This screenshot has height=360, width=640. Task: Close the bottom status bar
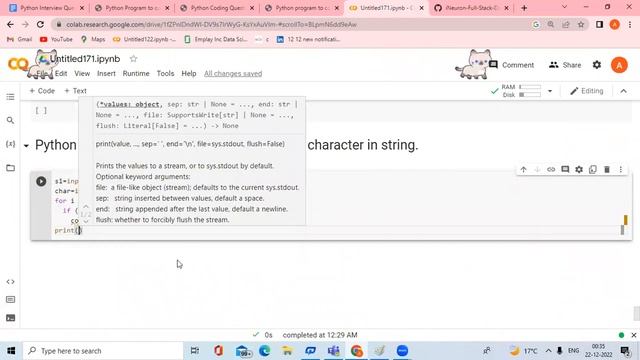pyautogui.click(x=633, y=335)
